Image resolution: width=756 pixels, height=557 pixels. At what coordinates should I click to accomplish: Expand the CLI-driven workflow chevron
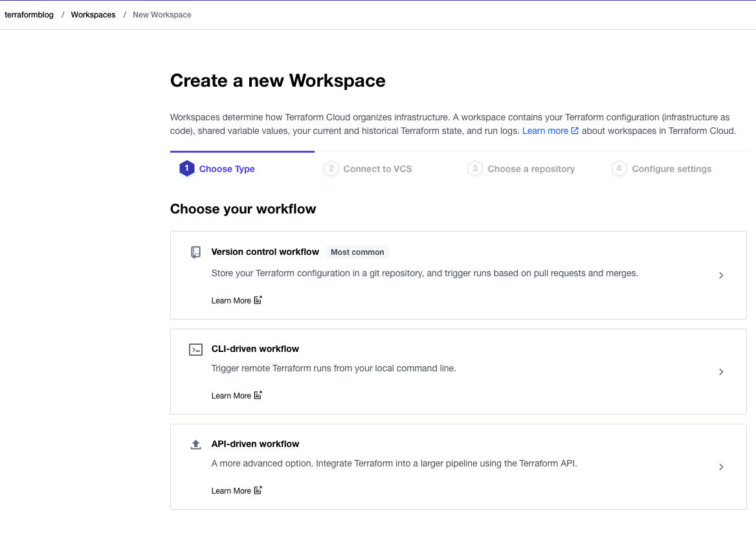coord(721,371)
